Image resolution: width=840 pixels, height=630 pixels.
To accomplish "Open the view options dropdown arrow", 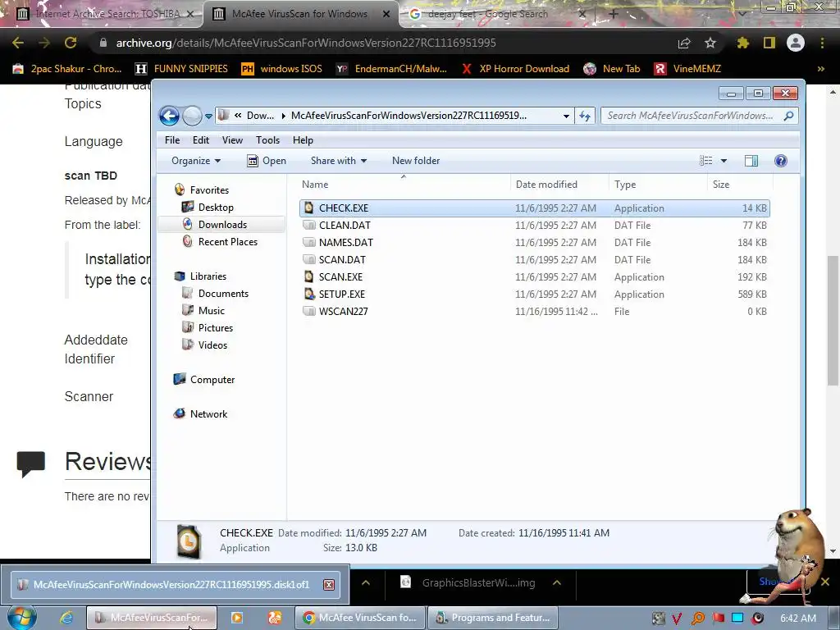I will click(724, 161).
